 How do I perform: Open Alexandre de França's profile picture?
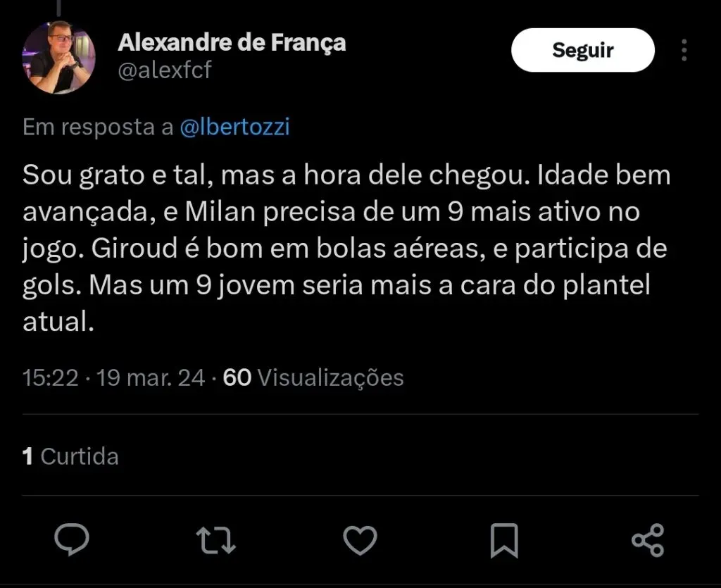58,58
